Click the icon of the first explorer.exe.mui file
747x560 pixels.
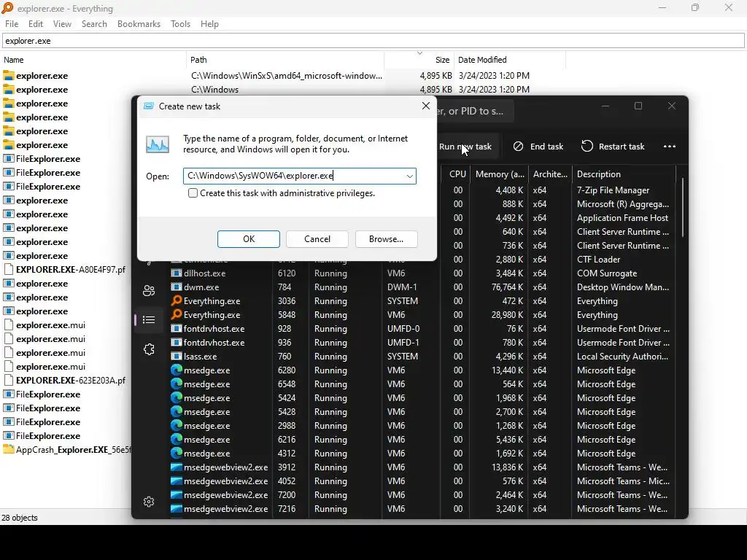click(9, 324)
